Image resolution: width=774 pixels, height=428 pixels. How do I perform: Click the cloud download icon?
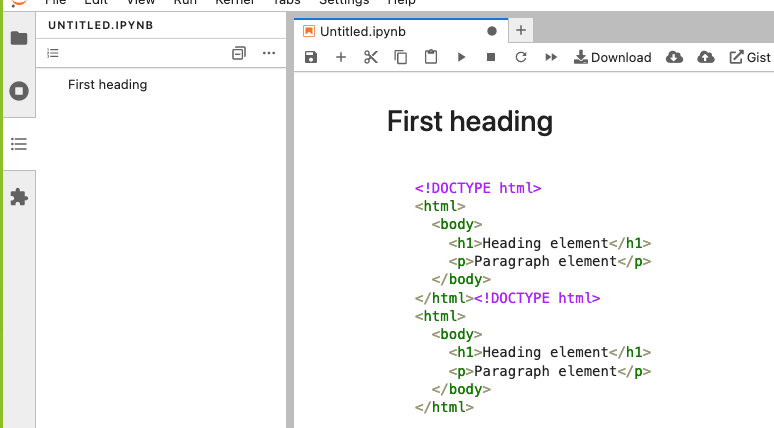pyautogui.click(x=674, y=57)
